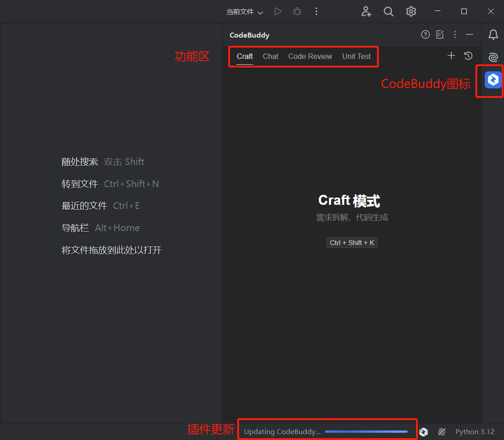Screen dimensions: 504x440
Task: Open CodeBuddy panel options menu
Action: pos(455,34)
